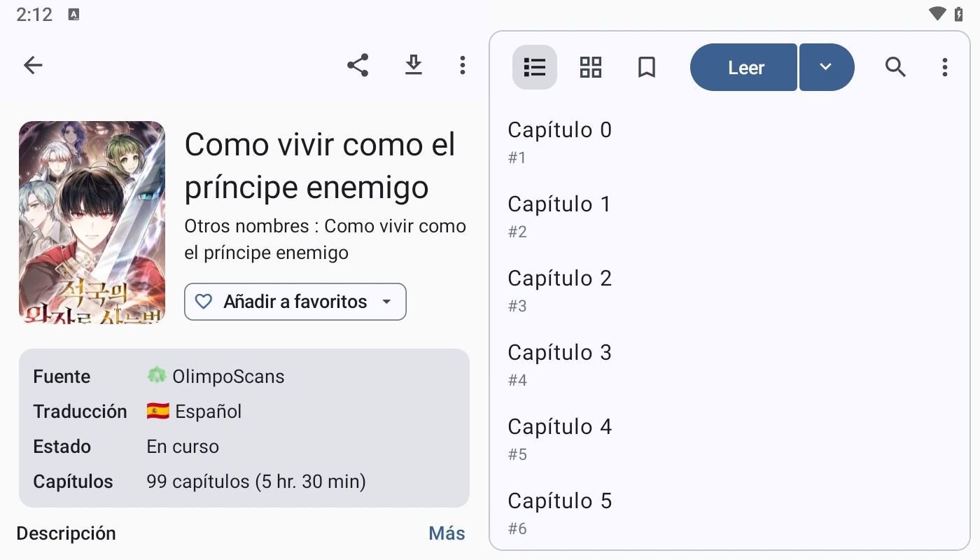
Task: Open the chapter panel overflow menu
Action: [944, 67]
